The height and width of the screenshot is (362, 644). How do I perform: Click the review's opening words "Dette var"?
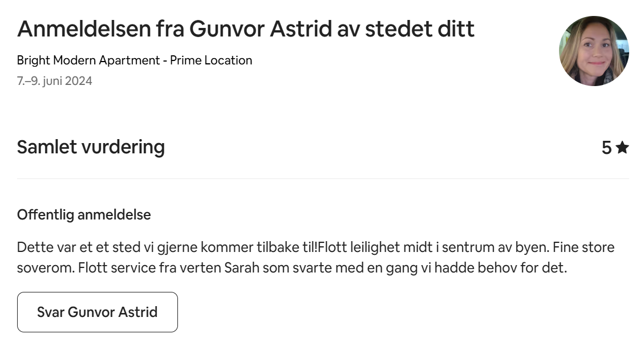tap(41, 247)
